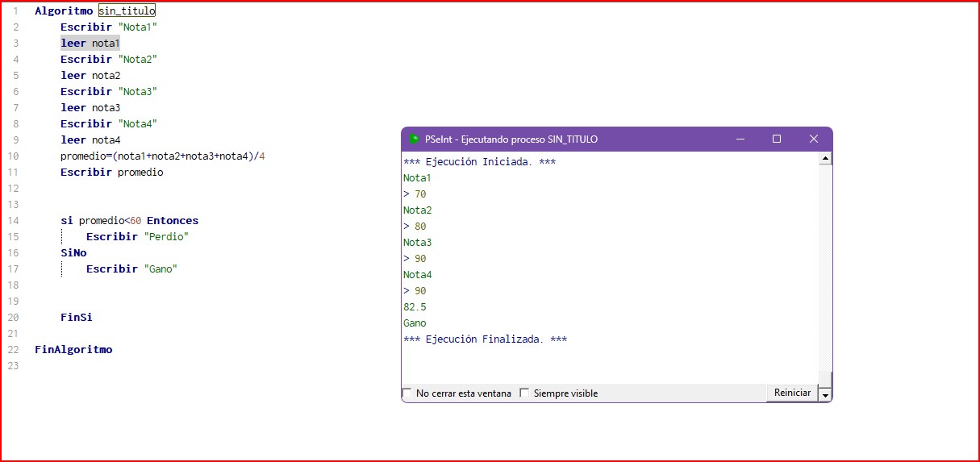Maximize the PSeInt execution window
Image resolution: width=980 pixels, height=462 pixels.
[777, 139]
